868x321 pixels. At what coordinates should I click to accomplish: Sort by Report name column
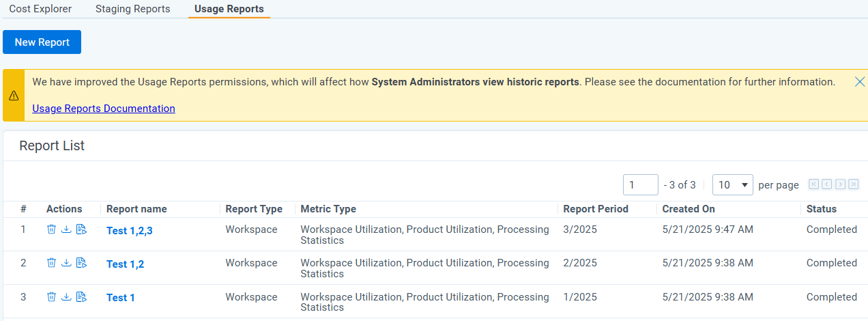click(136, 209)
